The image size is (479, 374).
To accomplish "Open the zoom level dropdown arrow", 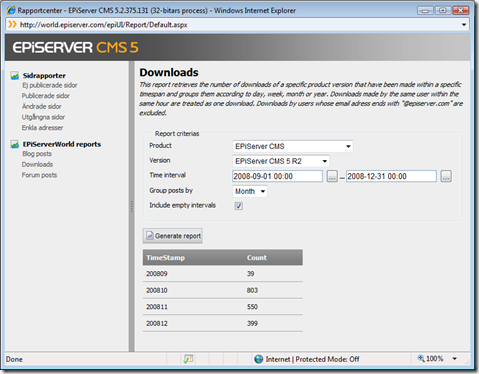I will [455, 359].
